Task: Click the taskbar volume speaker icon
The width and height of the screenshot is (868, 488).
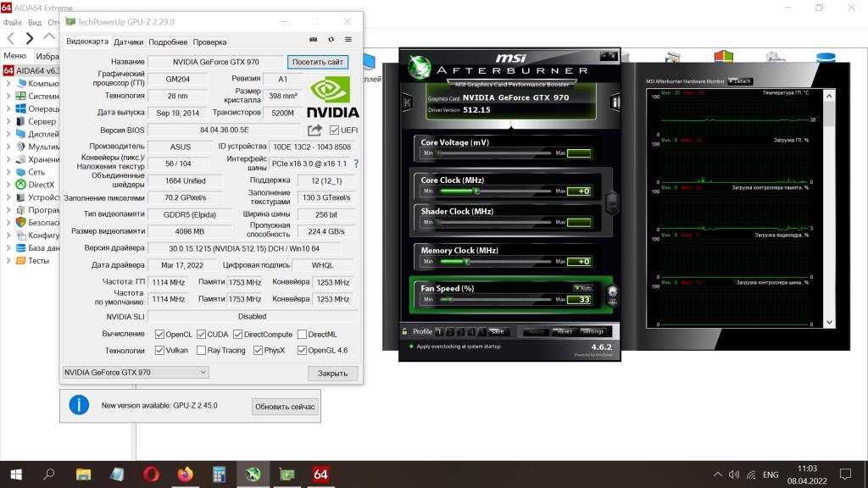Action: [x=734, y=474]
